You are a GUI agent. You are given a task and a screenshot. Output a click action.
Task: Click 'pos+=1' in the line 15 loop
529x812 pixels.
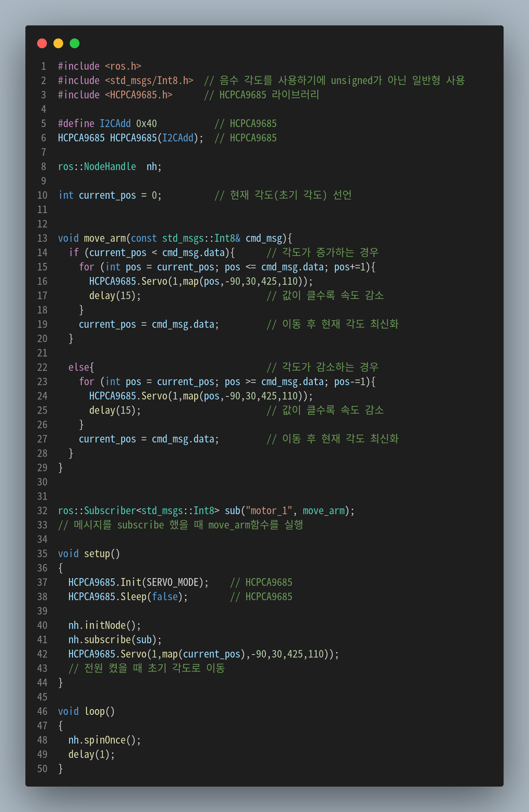[350, 267]
